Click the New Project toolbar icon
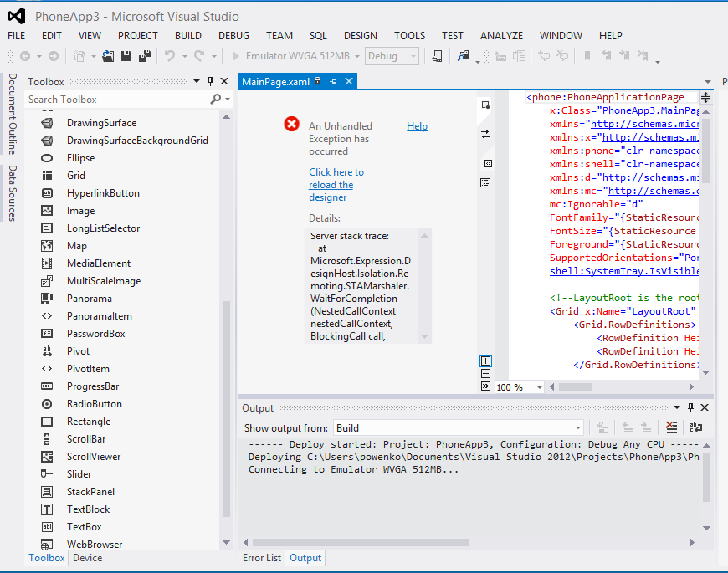This screenshot has width=728, height=573. [79, 56]
